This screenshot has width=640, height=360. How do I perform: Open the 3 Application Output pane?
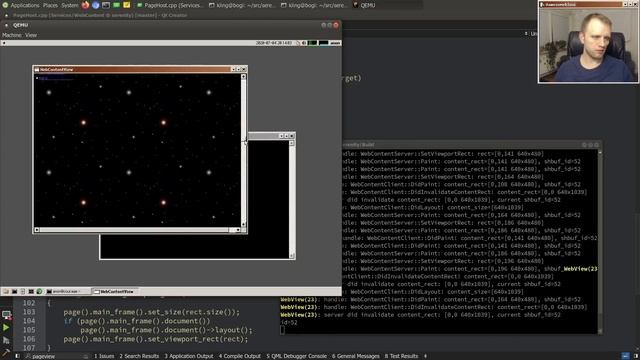pyautogui.click(x=189, y=356)
